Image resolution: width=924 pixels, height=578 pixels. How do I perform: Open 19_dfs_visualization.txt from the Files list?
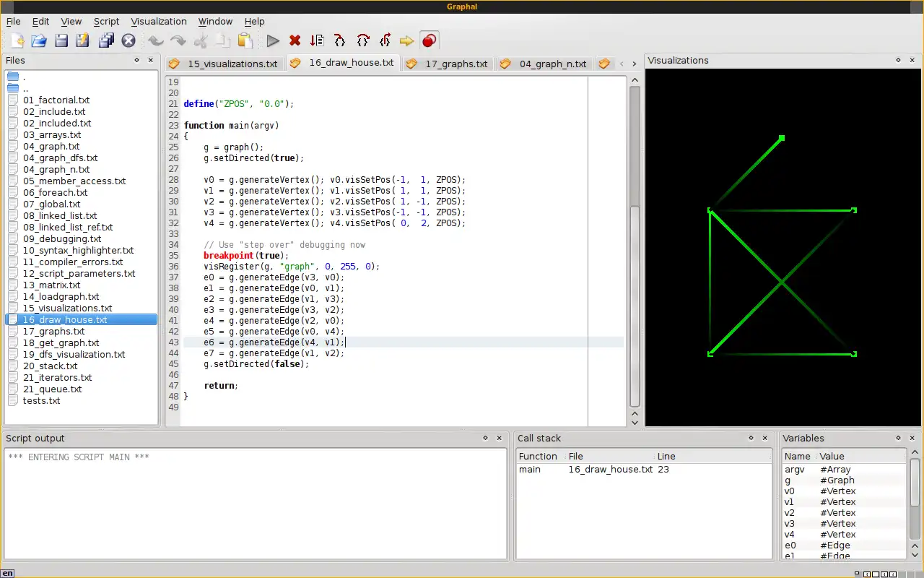pyautogui.click(x=74, y=355)
